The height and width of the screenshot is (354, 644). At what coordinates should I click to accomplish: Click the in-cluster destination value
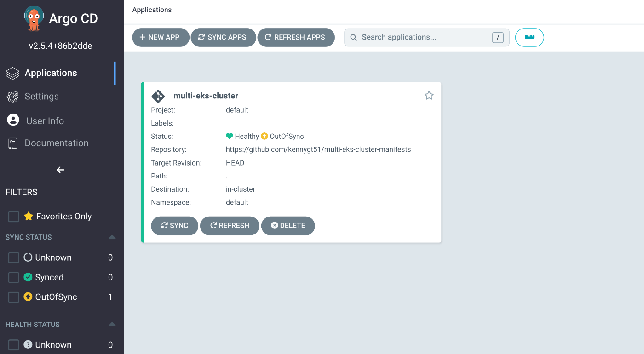coord(241,189)
